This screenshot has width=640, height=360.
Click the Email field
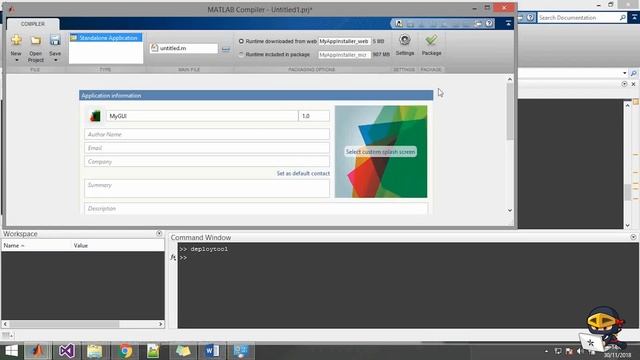coord(207,148)
